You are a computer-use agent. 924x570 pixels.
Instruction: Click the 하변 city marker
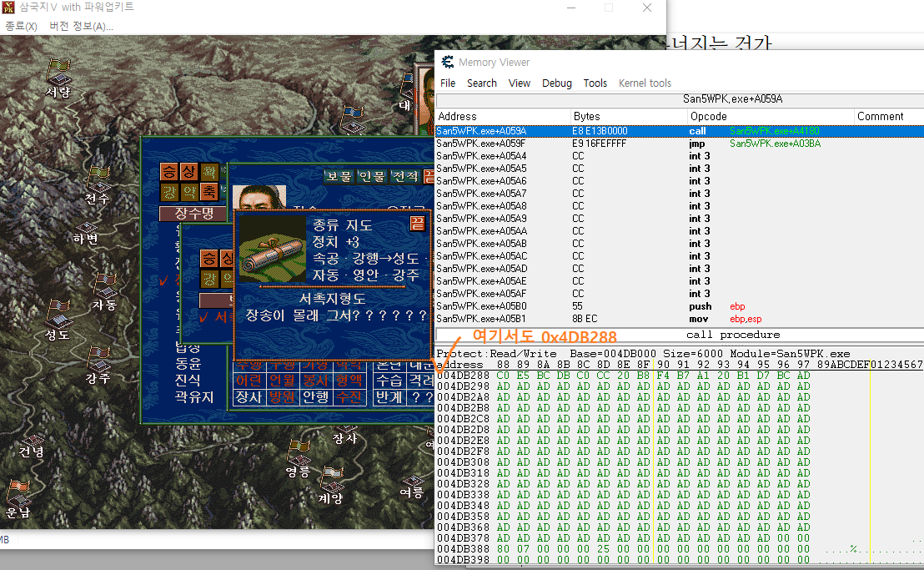86,227
